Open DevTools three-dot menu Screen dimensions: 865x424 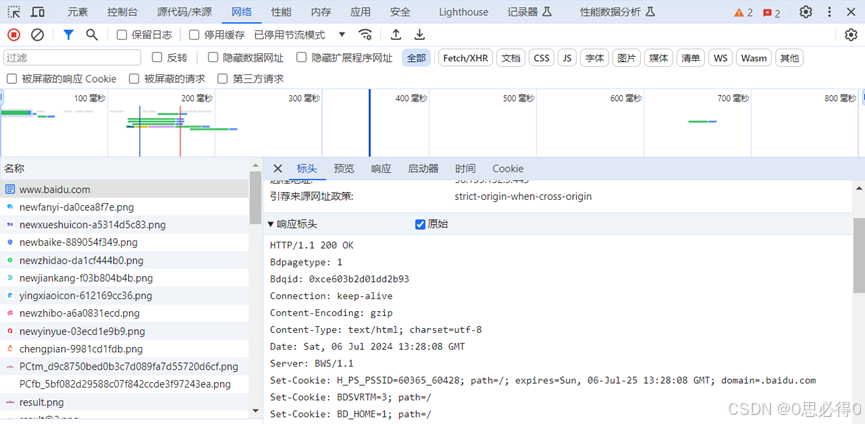[829, 12]
